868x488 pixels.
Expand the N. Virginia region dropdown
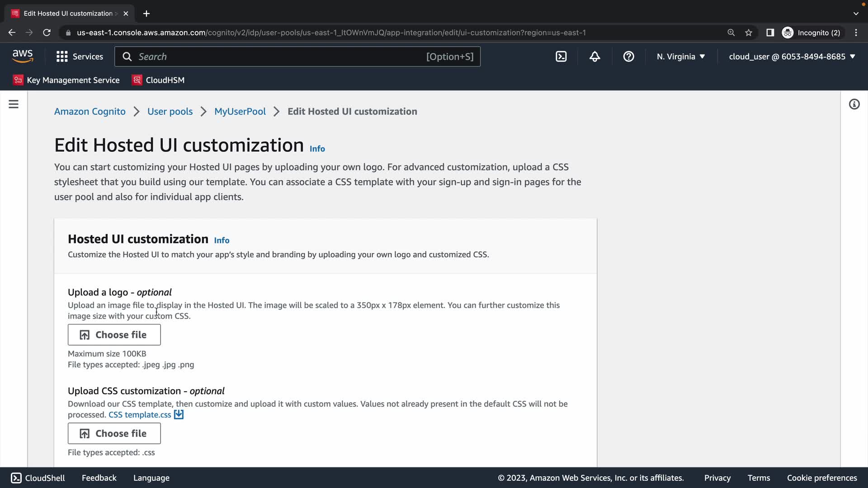681,56
